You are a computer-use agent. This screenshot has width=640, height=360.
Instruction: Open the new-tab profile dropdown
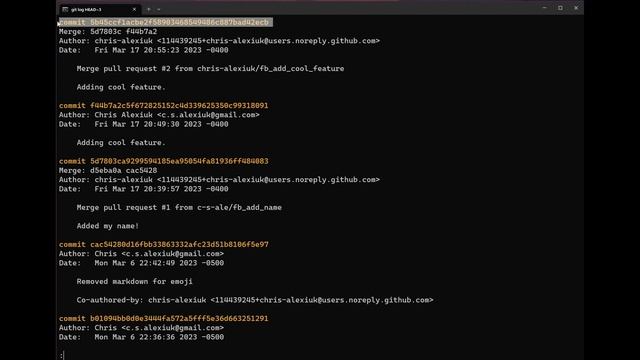pos(159,9)
